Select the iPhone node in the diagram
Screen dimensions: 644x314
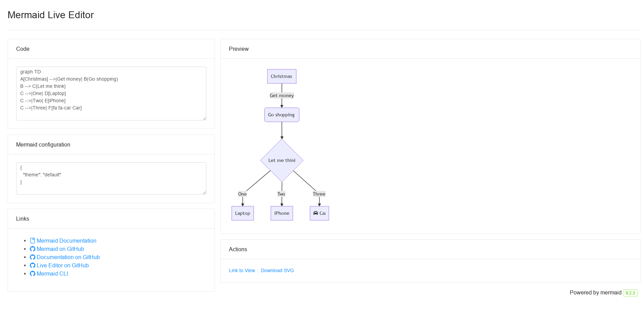point(281,213)
